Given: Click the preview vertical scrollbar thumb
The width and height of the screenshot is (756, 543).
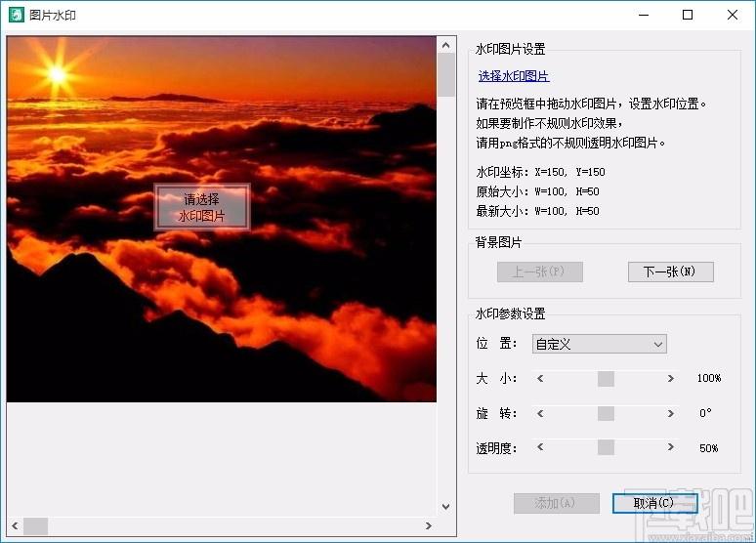Looking at the screenshot, I should pyautogui.click(x=446, y=75).
